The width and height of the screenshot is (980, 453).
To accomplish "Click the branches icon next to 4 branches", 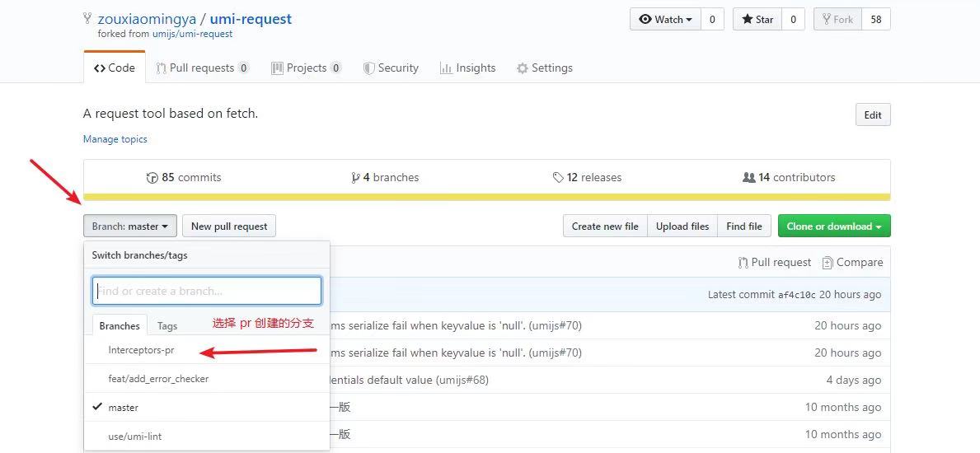I will point(355,178).
